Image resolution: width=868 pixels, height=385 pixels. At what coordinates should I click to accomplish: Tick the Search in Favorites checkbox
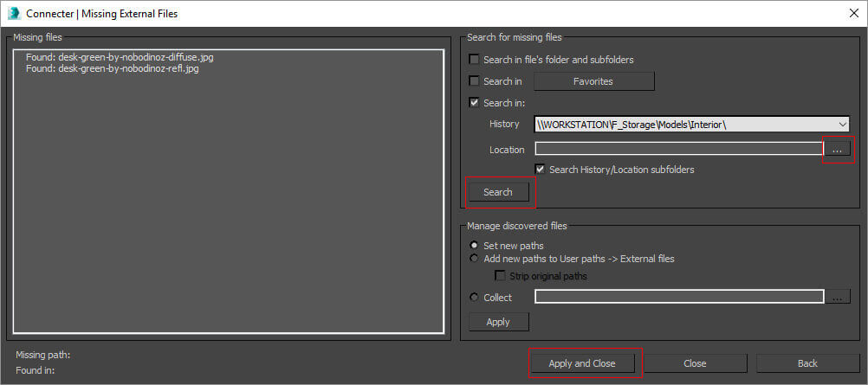474,80
